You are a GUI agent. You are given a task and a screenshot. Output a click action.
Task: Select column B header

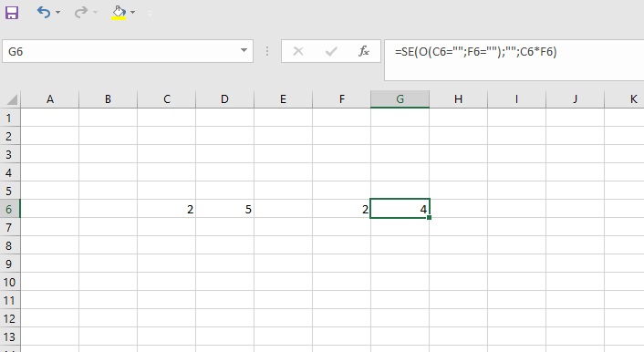click(108, 99)
